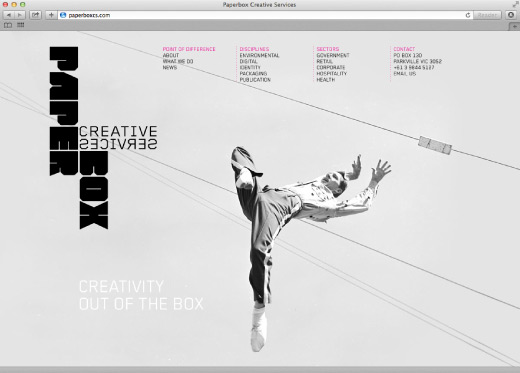Screen dimensions: 520x373
Task: Select the Digital discipline
Action: [248, 61]
